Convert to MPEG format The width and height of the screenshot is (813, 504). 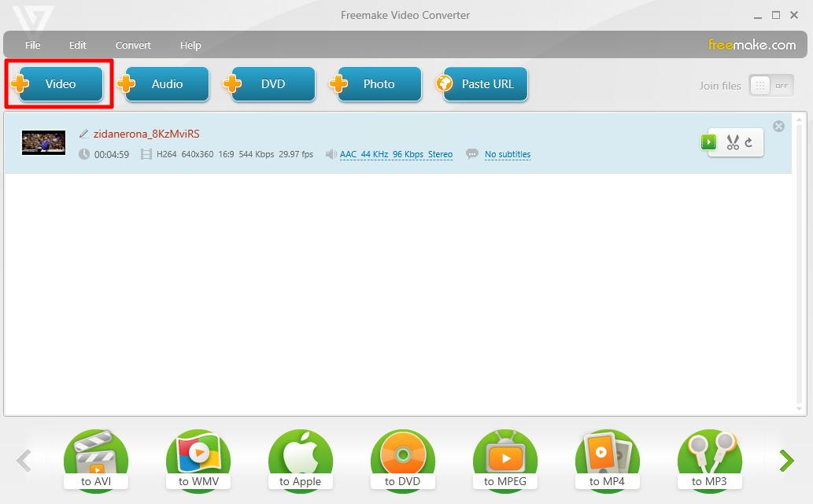click(x=505, y=461)
